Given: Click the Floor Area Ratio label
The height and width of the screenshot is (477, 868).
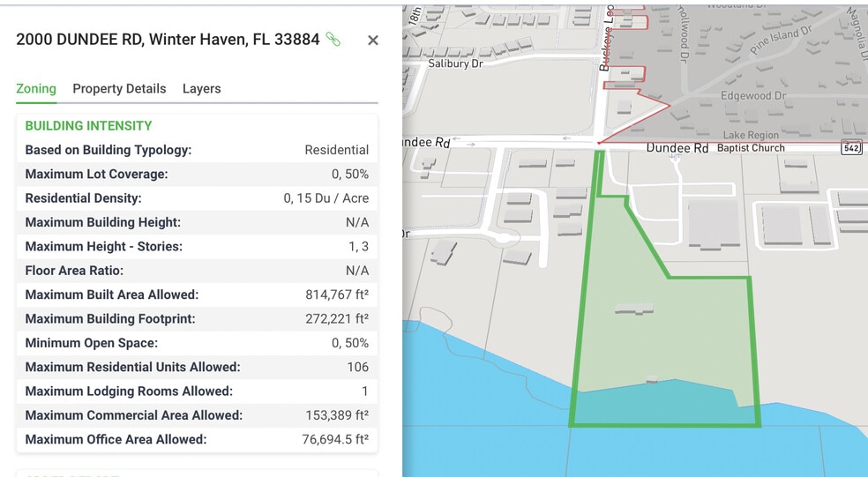Looking at the screenshot, I should click(74, 271).
